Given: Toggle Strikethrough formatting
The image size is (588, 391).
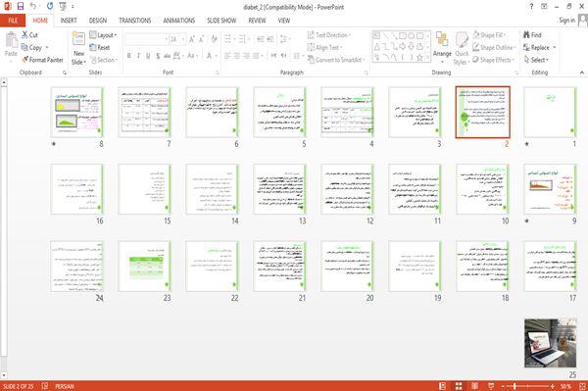Looking at the screenshot, I should point(167,56).
